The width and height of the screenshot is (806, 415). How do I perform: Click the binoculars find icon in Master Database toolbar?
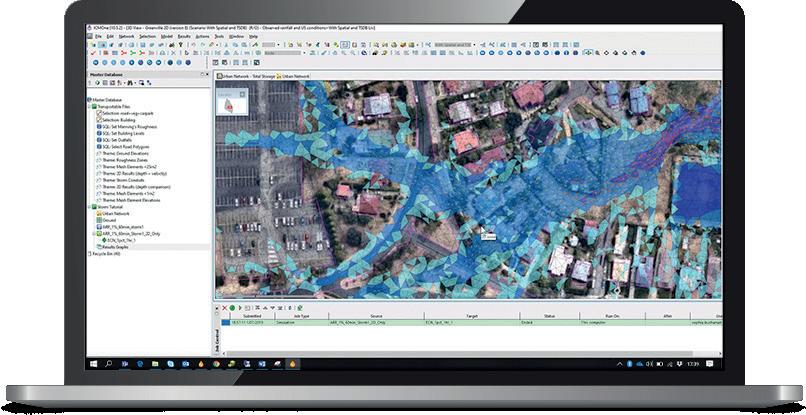point(130,82)
